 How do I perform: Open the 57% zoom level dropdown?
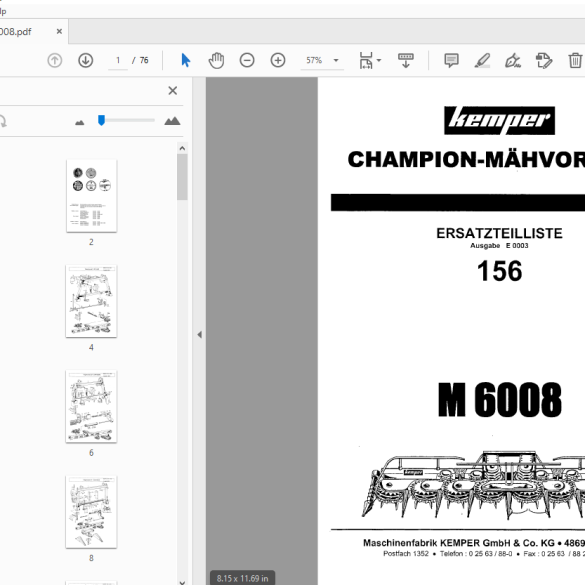336,60
